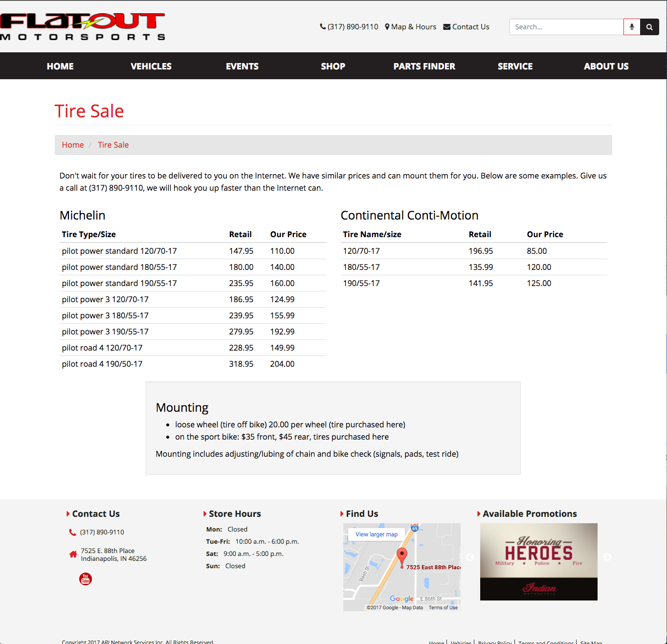Viewport: 667px width, 644px height.
Task: Click the 318.95 retail price cell
Action: click(241, 364)
